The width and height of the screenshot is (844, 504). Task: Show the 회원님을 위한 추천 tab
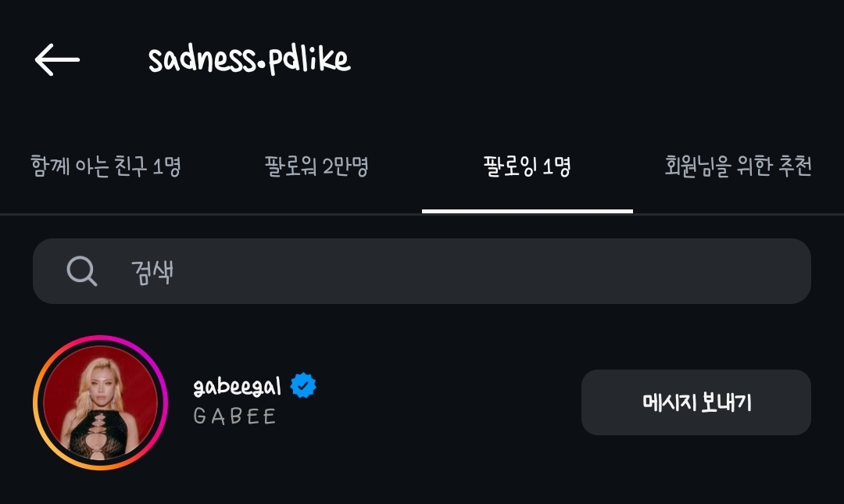tap(738, 166)
